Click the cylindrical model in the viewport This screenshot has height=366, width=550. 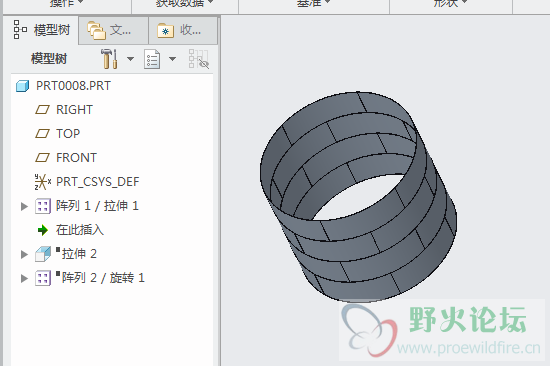[358, 197]
